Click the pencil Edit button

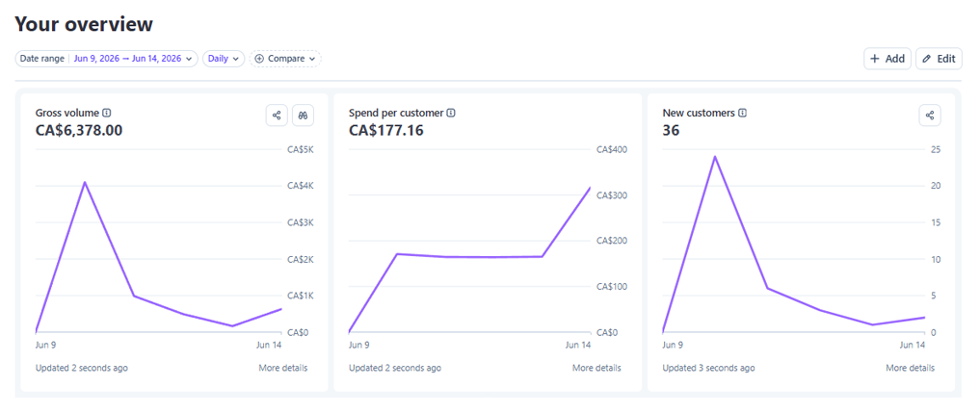coord(939,59)
